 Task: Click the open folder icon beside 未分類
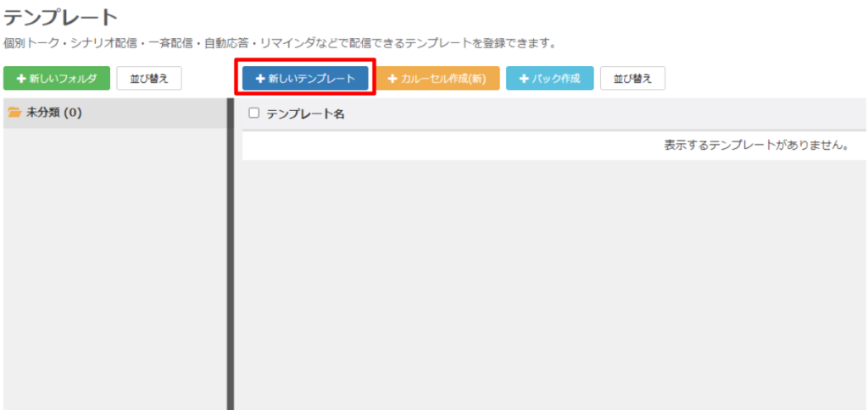15,113
